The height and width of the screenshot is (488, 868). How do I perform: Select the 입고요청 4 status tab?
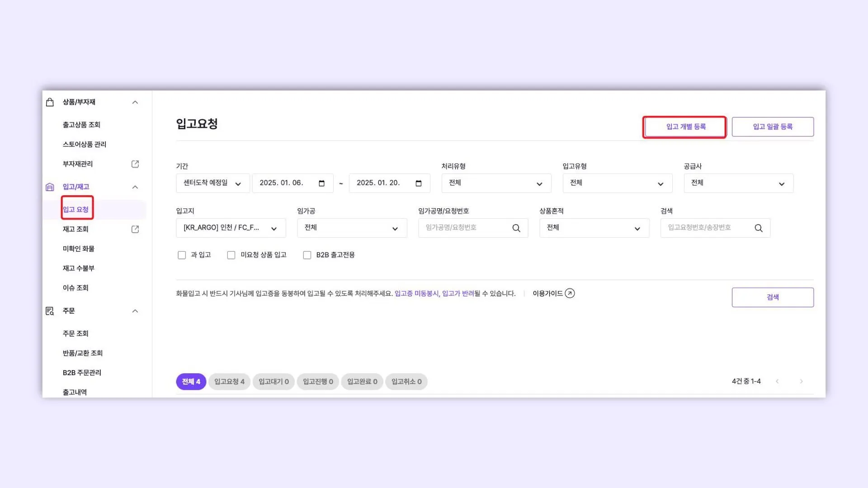click(229, 382)
